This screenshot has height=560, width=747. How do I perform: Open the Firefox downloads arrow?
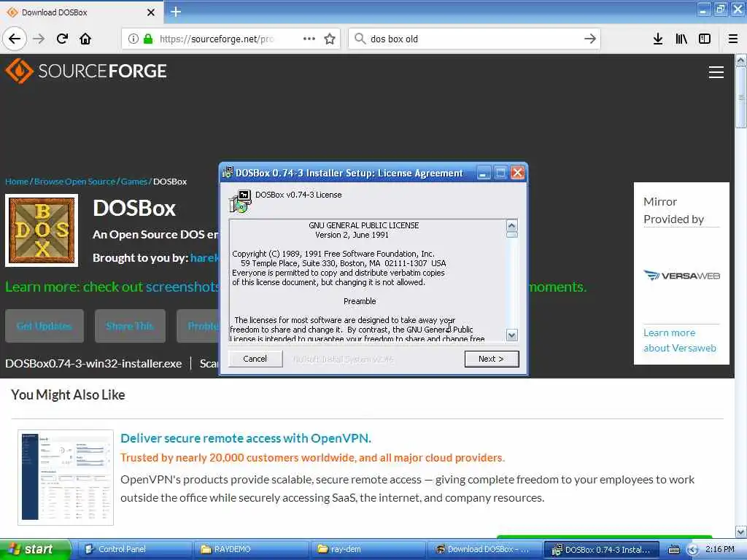coord(658,39)
